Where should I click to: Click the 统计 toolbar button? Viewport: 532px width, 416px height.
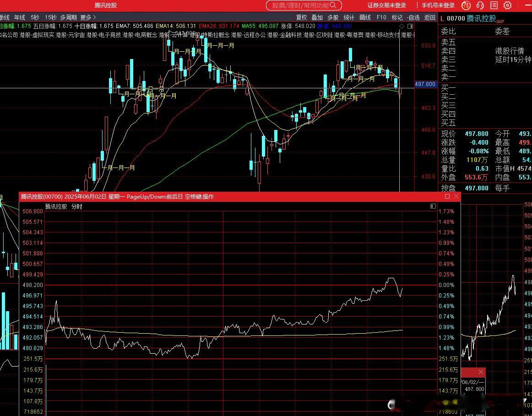pyautogui.click(x=349, y=17)
